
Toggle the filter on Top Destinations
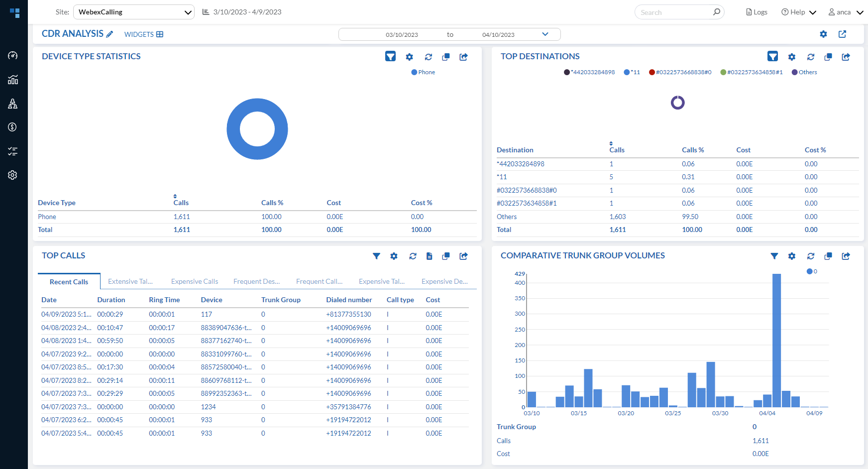tap(772, 57)
